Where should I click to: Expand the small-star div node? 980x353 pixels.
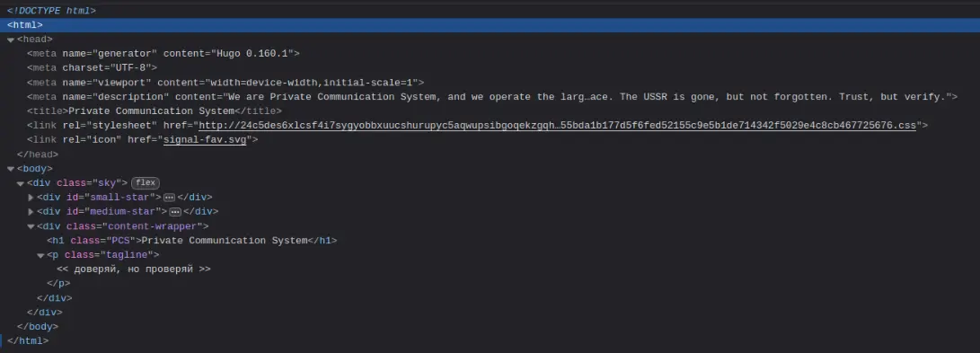click(31, 198)
